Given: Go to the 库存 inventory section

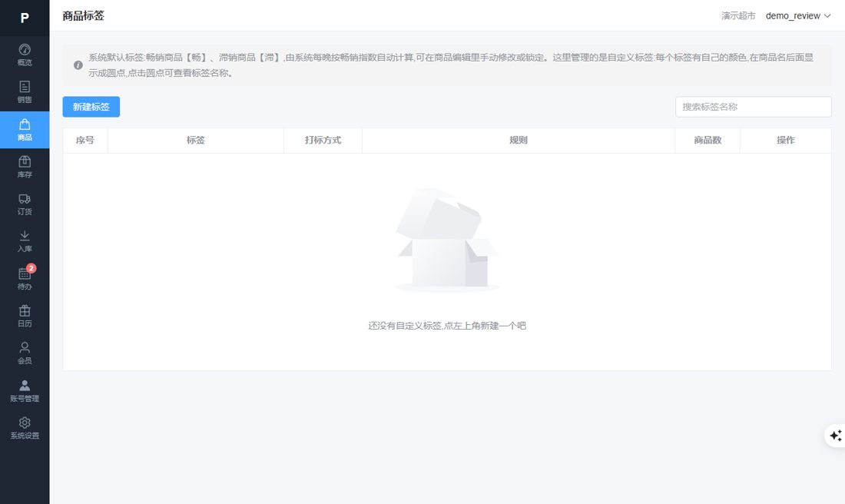Looking at the screenshot, I should pos(25,167).
